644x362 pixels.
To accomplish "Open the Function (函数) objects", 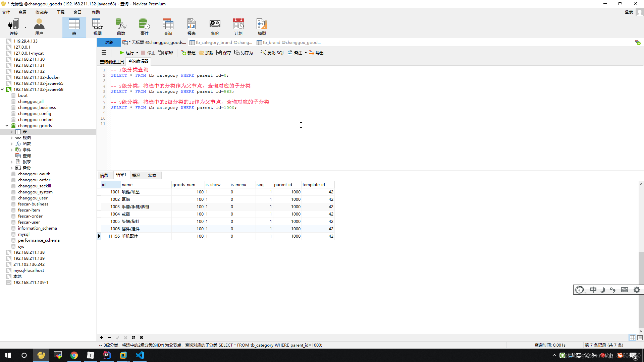I will pos(121,27).
